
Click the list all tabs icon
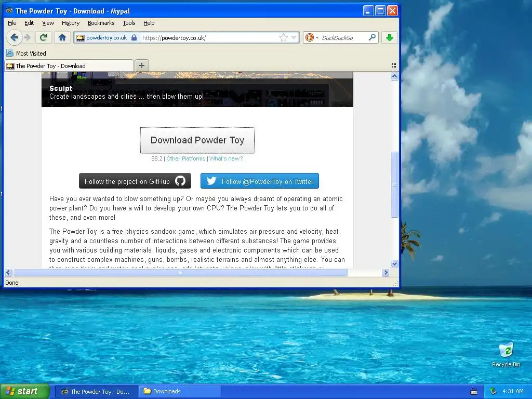(394, 65)
